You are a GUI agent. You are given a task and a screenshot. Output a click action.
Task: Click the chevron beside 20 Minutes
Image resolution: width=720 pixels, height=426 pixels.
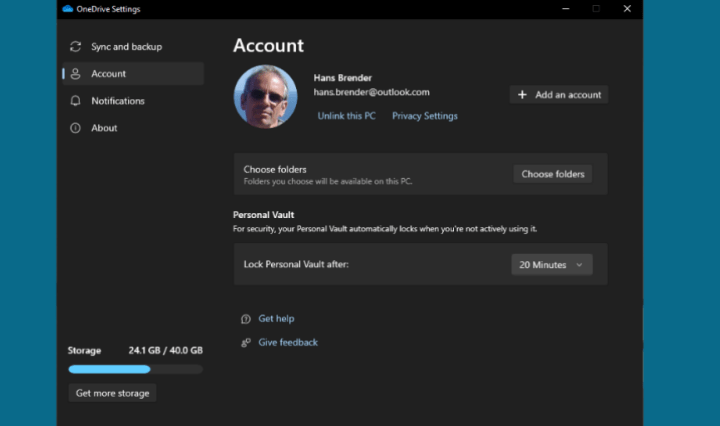pyautogui.click(x=579, y=265)
